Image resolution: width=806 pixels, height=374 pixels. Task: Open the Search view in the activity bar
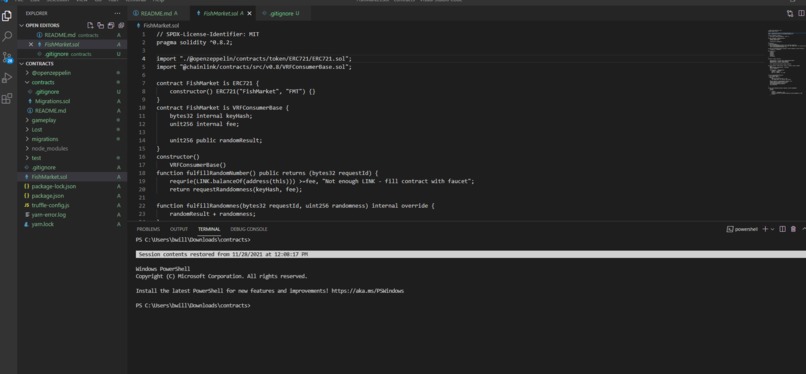click(x=7, y=36)
